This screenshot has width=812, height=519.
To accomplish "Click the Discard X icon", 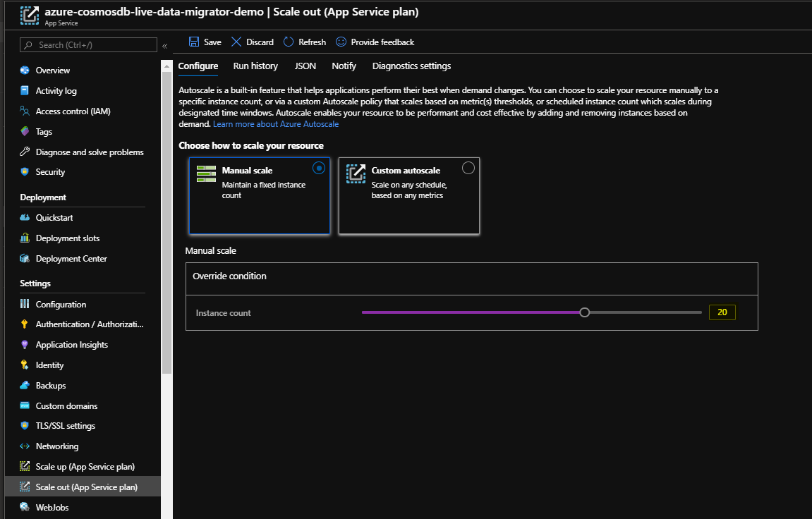I will [x=236, y=42].
